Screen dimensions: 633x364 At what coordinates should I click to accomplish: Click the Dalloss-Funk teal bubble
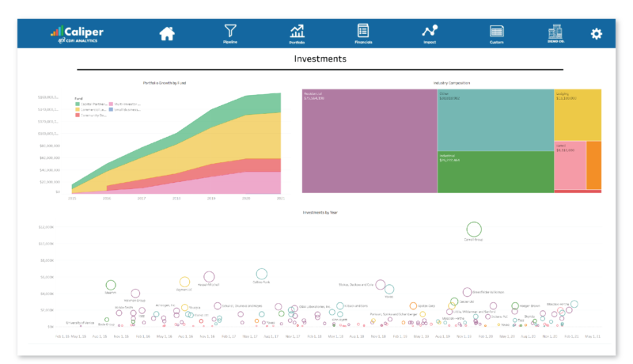tap(262, 274)
